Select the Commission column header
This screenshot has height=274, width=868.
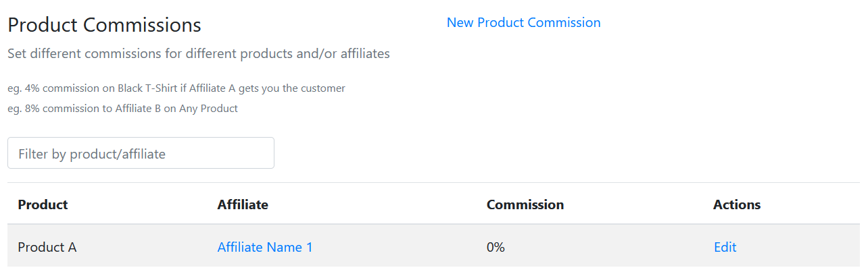pos(525,204)
